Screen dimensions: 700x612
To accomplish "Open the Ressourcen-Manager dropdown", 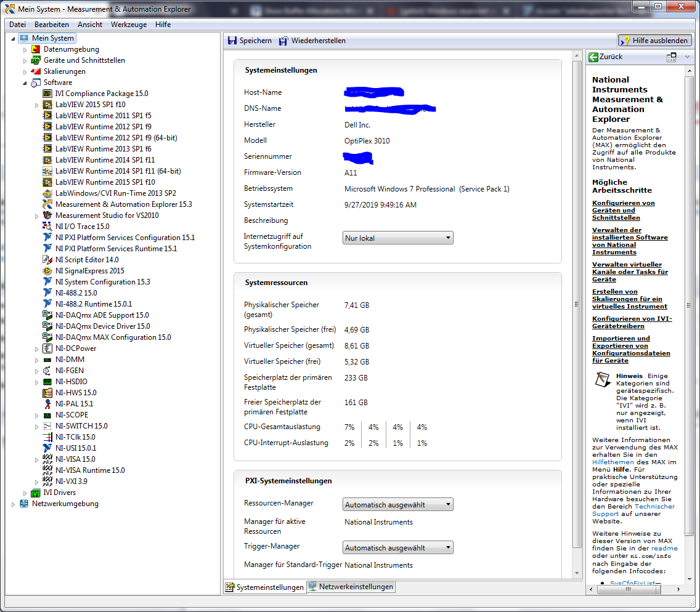I will pyautogui.click(x=398, y=504).
